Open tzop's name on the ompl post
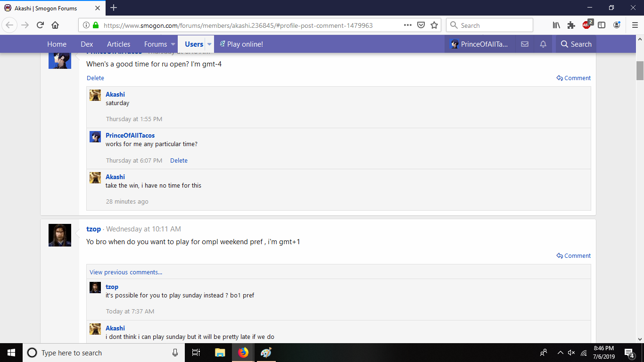Viewport: 644px width, 362px height. coord(93,229)
